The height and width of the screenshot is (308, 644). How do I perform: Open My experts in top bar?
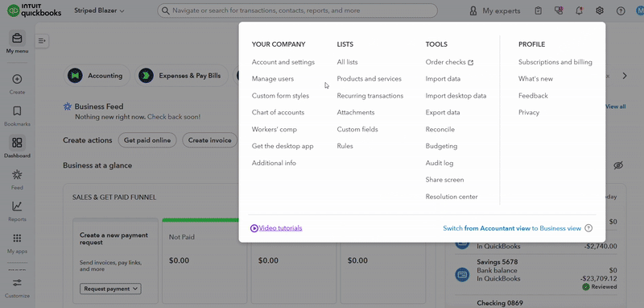pos(494,10)
